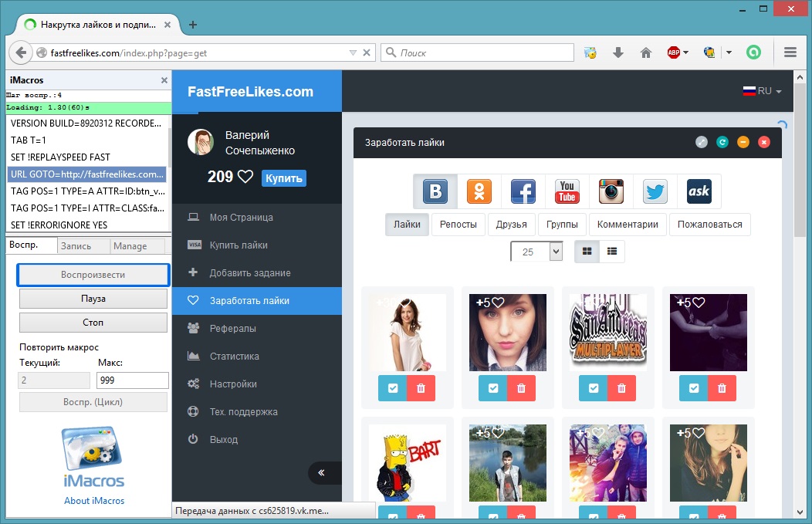812x524 pixels.
Task: Select the Группы tab
Action: pos(562,225)
